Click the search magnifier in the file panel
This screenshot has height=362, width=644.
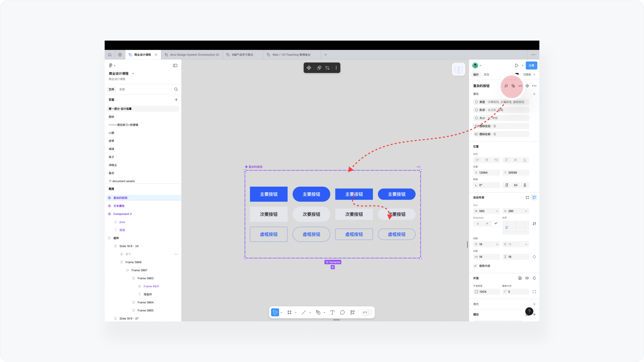click(176, 89)
